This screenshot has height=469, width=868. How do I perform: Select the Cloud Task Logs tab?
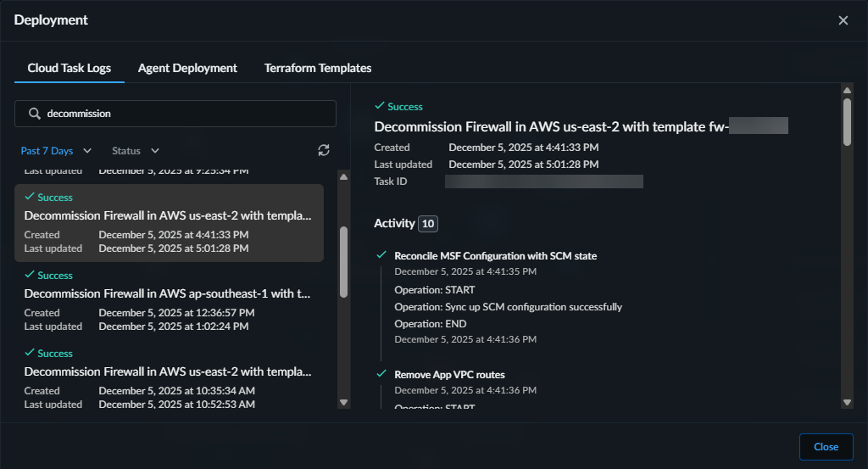coord(70,68)
